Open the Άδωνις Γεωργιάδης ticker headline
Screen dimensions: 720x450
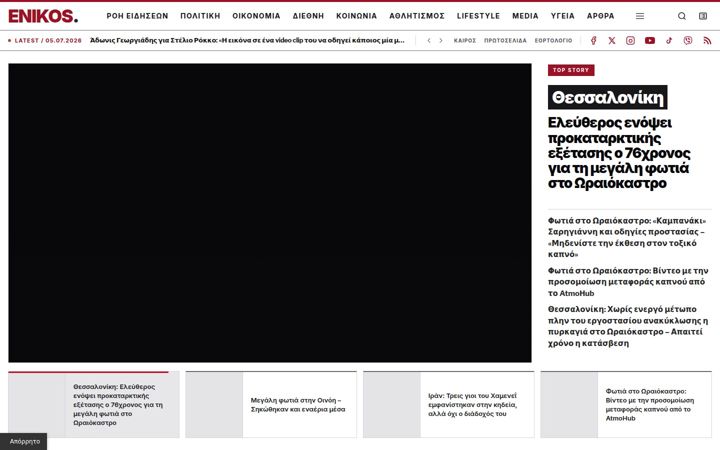[247, 40]
